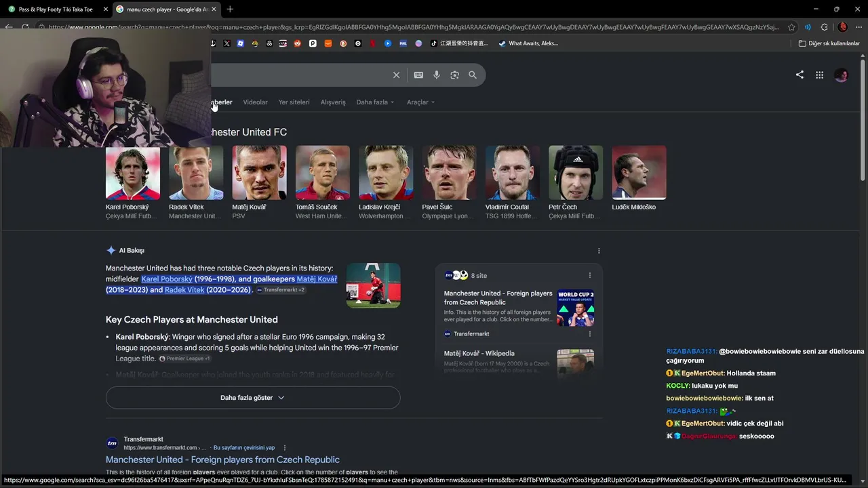
Task: Click chat message 'ilk sen at'
Action: [759, 399]
